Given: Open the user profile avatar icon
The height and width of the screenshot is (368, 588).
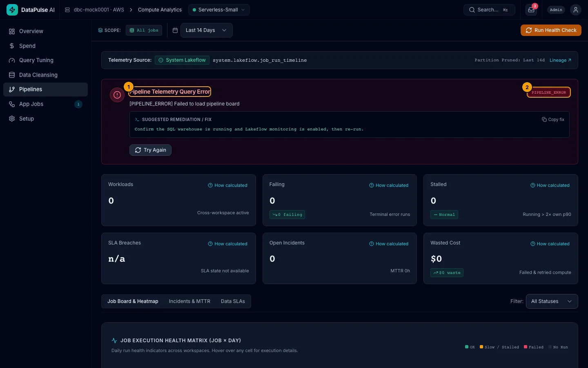Looking at the screenshot, I should click(x=575, y=10).
